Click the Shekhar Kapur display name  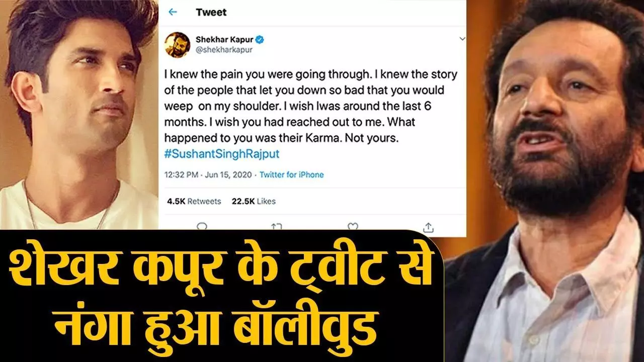225,39
